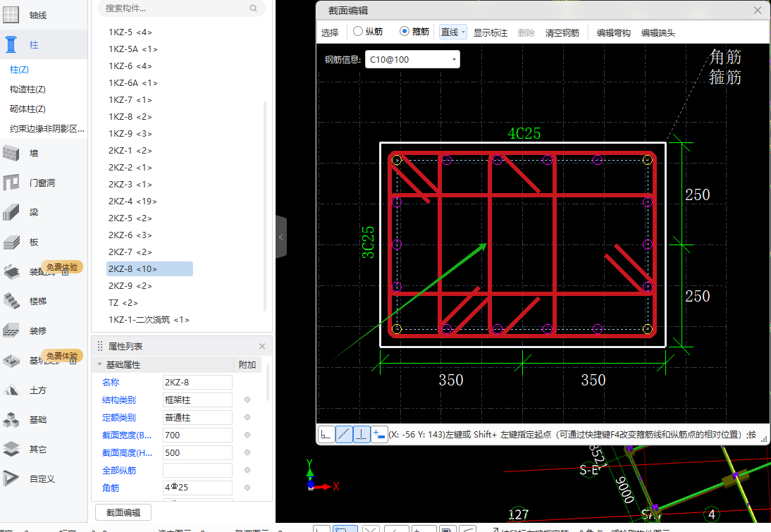This screenshot has height=532, width=771.
Task: Click the search magnifier icon
Action: pyautogui.click(x=253, y=8)
